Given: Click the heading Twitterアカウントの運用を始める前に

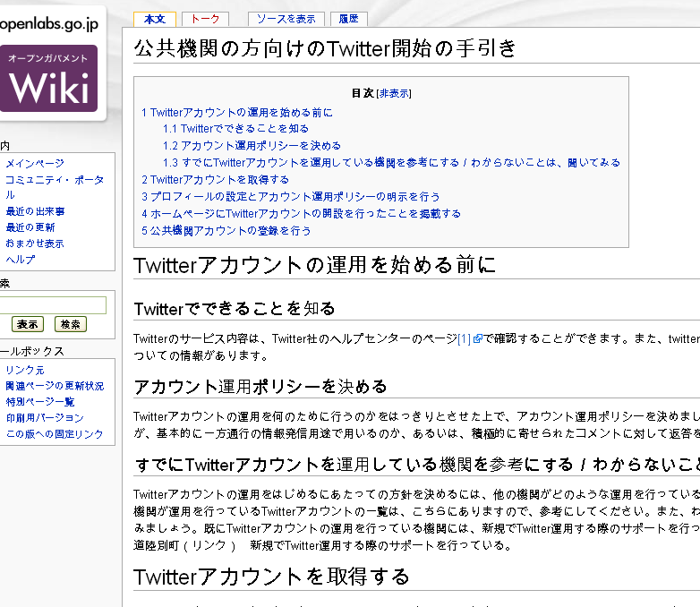Looking at the screenshot, I should (x=315, y=265).
